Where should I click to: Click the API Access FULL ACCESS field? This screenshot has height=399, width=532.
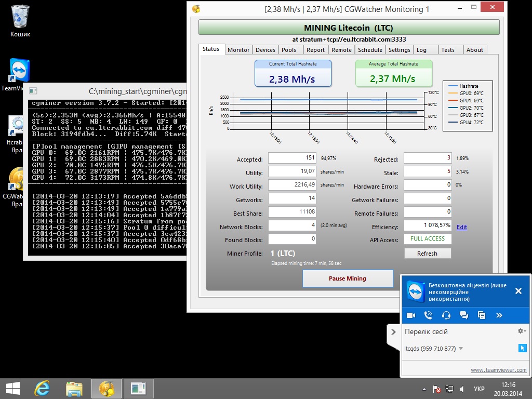coord(428,239)
